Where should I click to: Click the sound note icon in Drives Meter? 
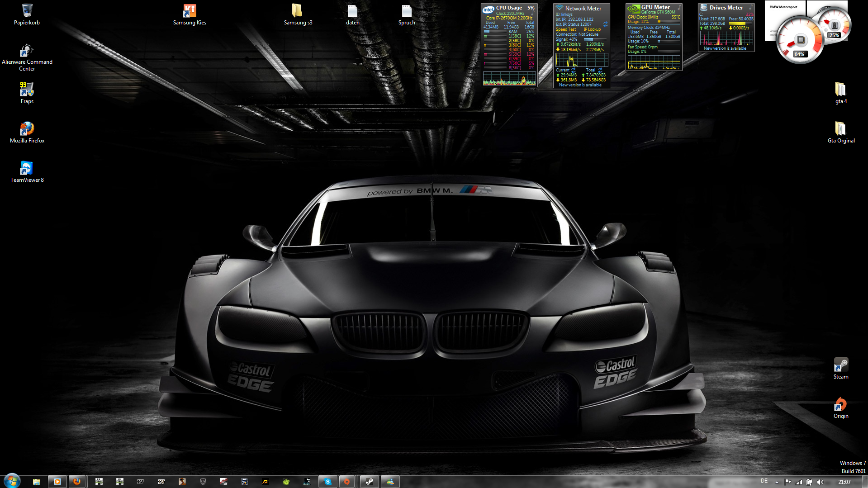750,7
